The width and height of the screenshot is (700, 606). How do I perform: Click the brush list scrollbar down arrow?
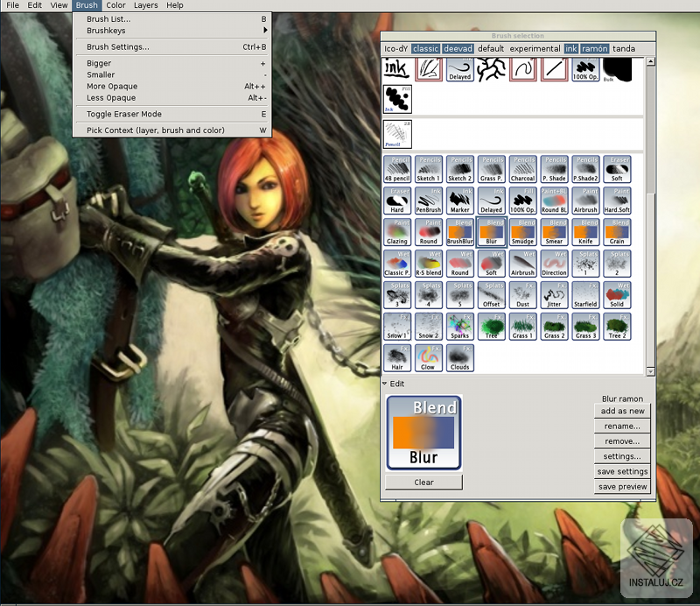[650, 371]
